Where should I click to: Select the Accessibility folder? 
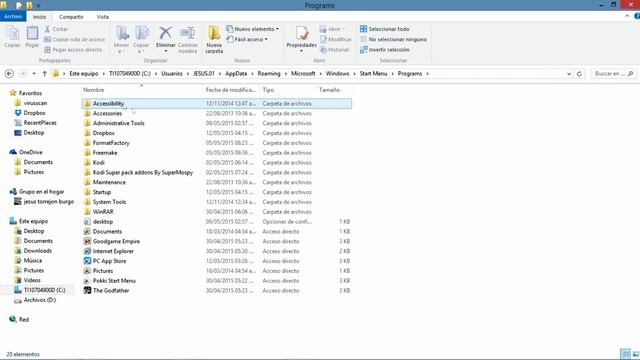[x=216, y=104]
